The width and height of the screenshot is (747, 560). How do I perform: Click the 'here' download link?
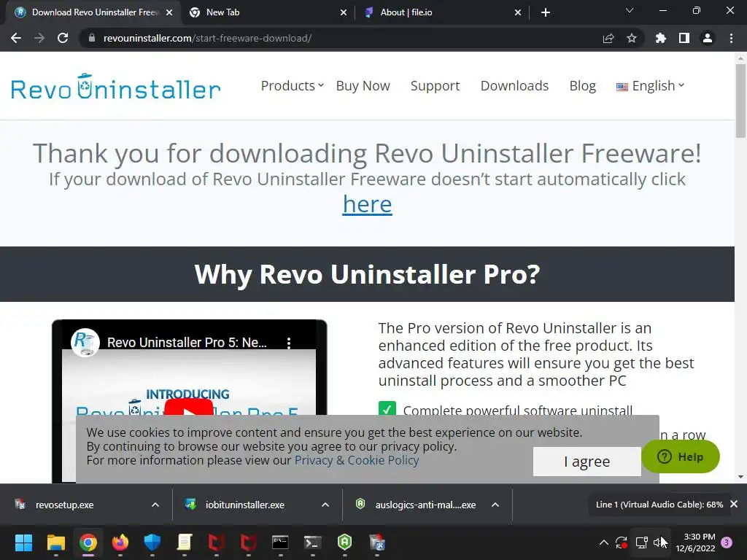(x=368, y=204)
